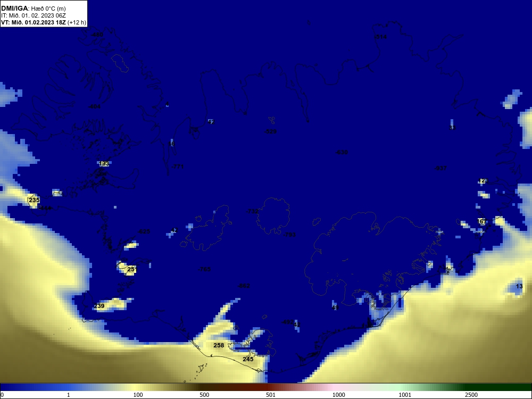Viewport: 532px width, 399px height.
Task: Click the legend label '500'
Action: click(204, 395)
